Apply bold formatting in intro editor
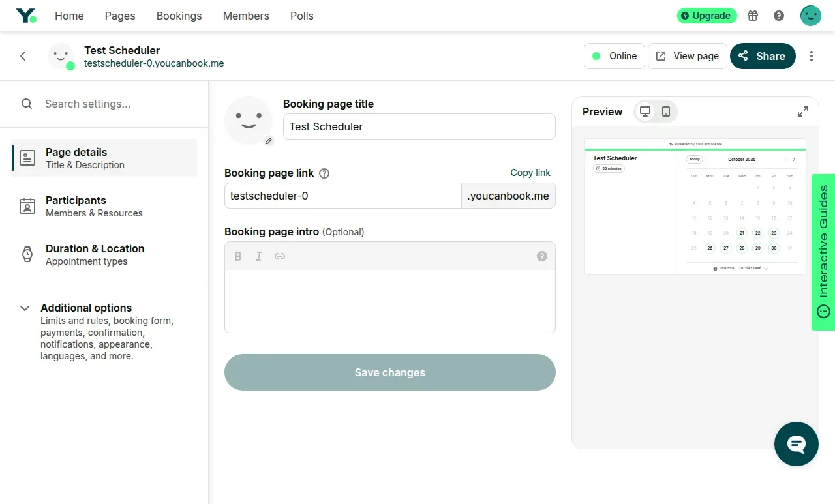 pos(238,256)
